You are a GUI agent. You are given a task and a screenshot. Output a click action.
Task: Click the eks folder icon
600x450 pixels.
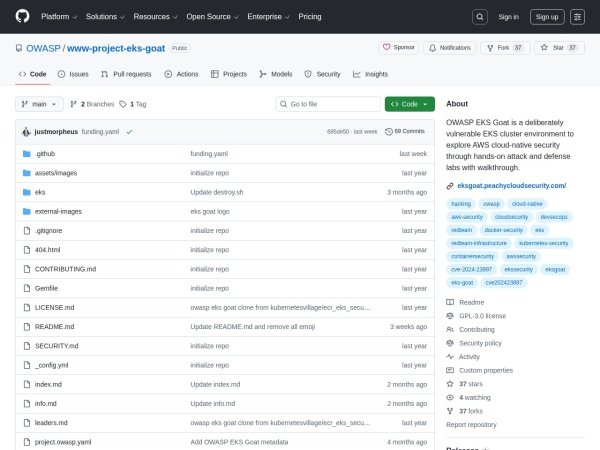coord(26,192)
